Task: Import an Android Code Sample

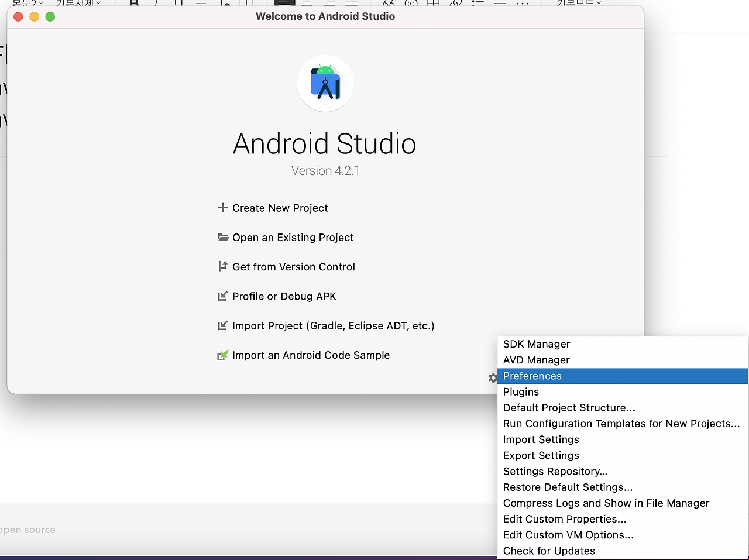Action: click(x=311, y=355)
